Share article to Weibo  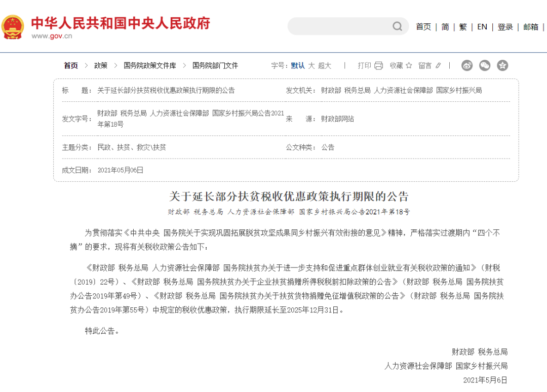point(467,65)
